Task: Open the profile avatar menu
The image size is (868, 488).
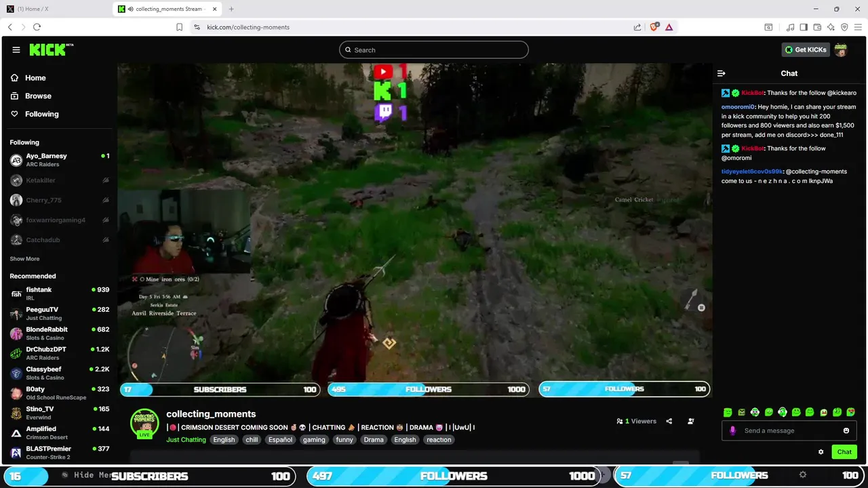Action: pos(841,49)
